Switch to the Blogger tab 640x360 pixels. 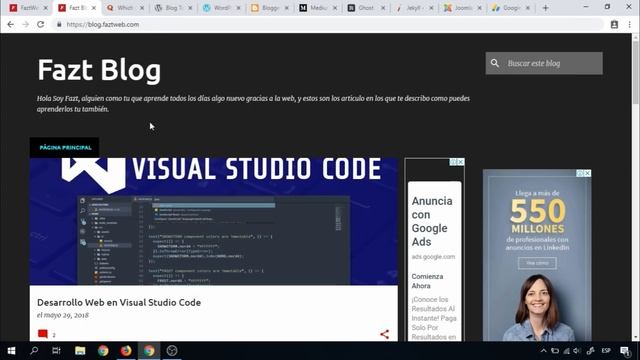coord(269,8)
